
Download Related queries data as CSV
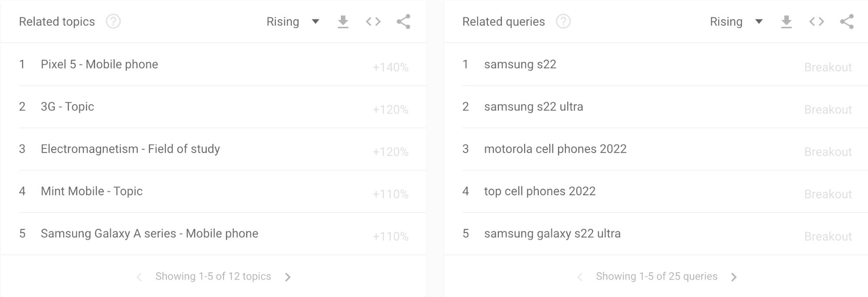(786, 22)
